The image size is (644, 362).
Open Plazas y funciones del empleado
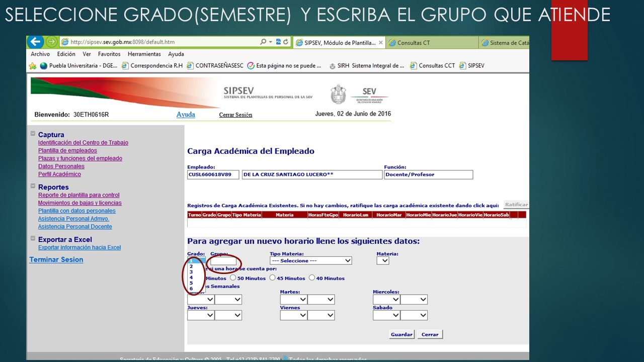point(80,158)
